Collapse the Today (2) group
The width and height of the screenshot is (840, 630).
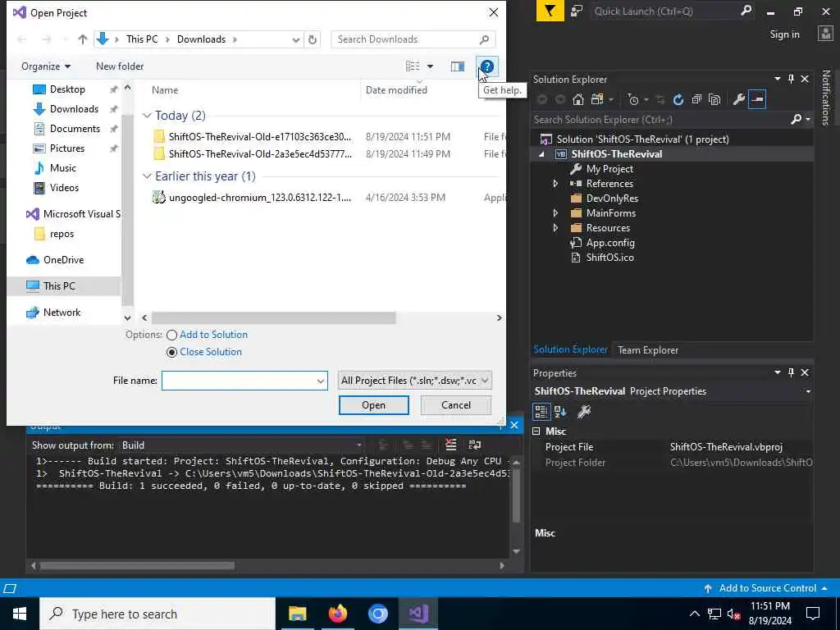pyautogui.click(x=147, y=116)
